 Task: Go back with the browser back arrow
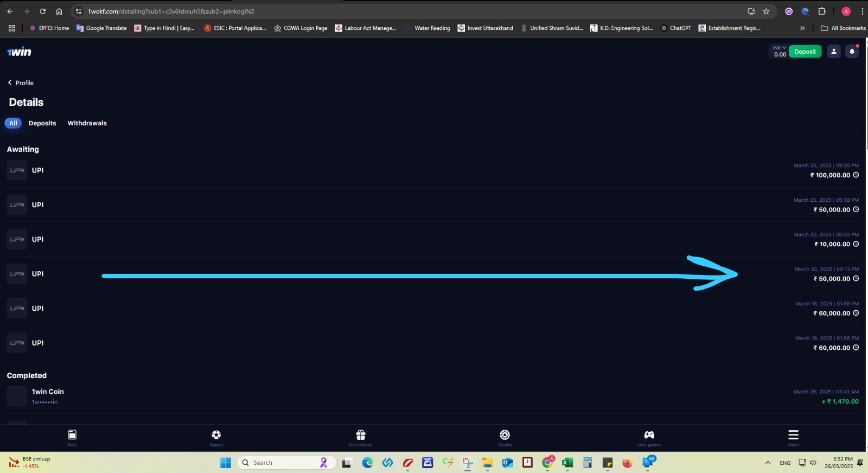click(10, 11)
